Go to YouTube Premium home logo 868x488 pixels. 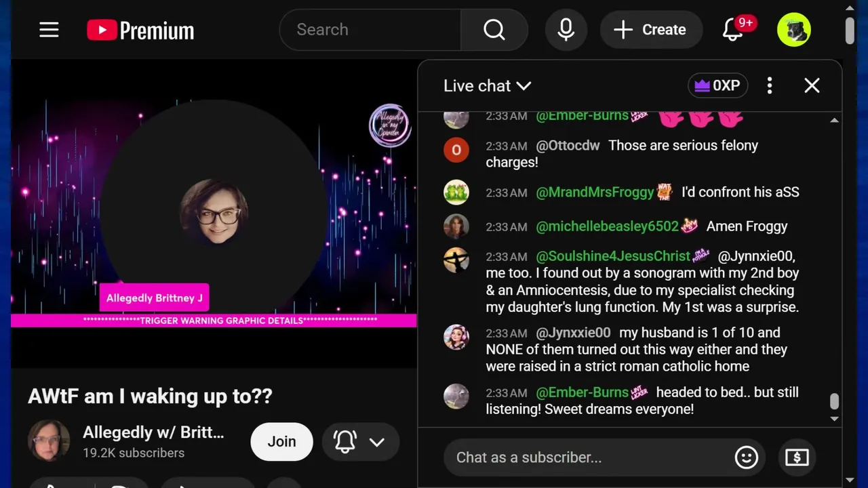point(140,30)
